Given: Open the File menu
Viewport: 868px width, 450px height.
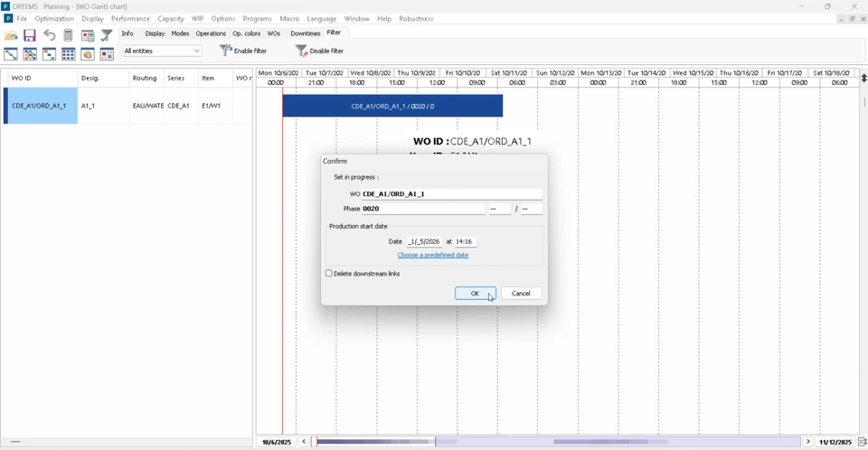Looking at the screenshot, I should pos(22,19).
